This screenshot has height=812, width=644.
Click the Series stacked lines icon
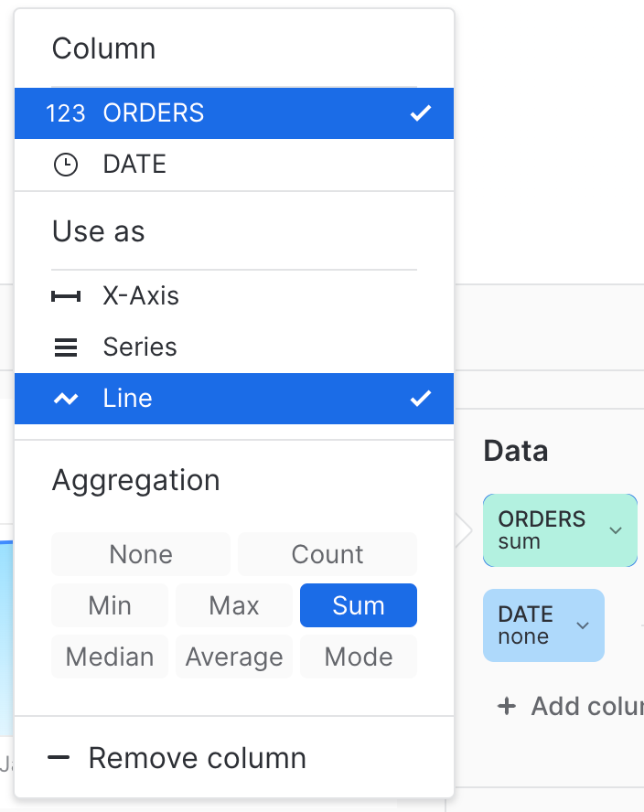[x=66, y=347]
